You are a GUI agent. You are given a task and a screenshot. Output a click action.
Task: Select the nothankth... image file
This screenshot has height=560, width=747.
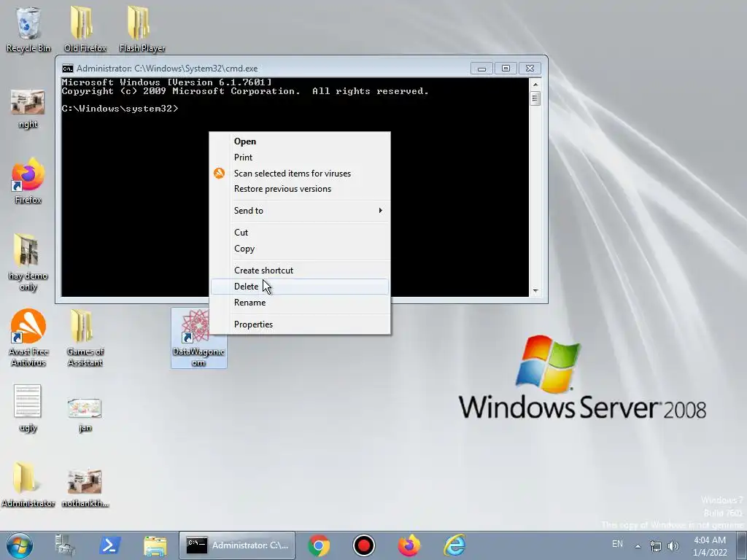coord(85,488)
